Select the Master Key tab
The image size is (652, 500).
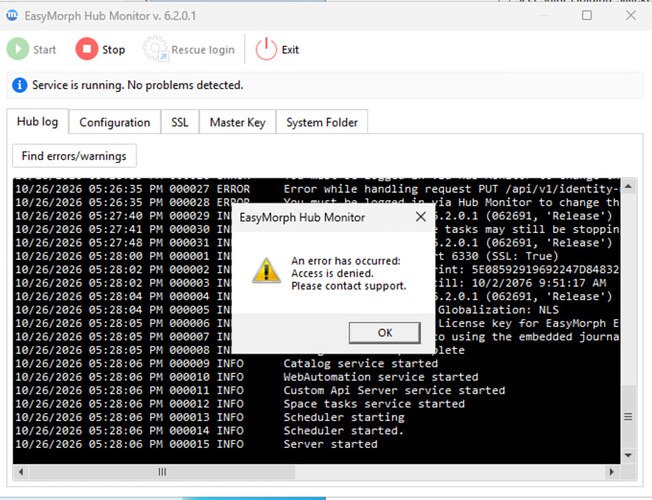pos(237,122)
